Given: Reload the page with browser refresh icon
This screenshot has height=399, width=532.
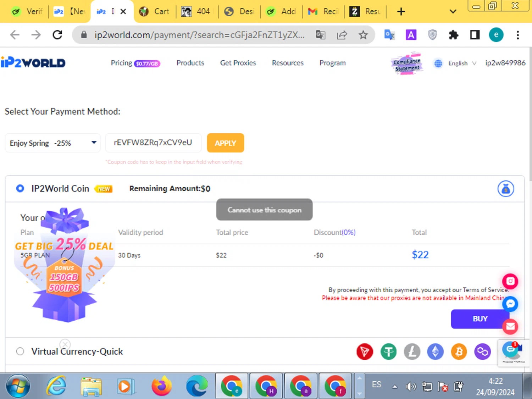Looking at the screenshot, I should [x=57, y=35].
